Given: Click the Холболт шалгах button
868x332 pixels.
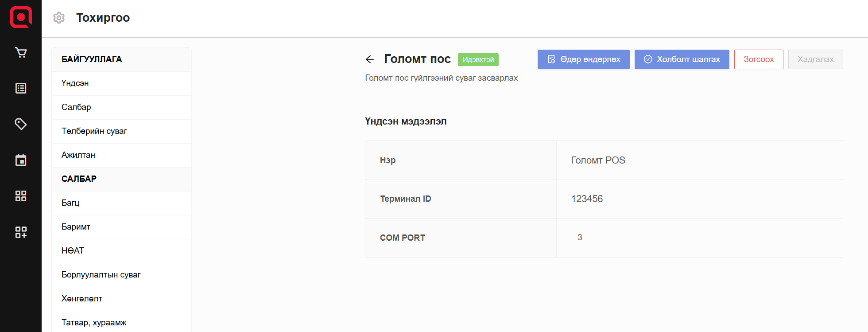Looking at the screenshot, I should [x=682, y=59].
